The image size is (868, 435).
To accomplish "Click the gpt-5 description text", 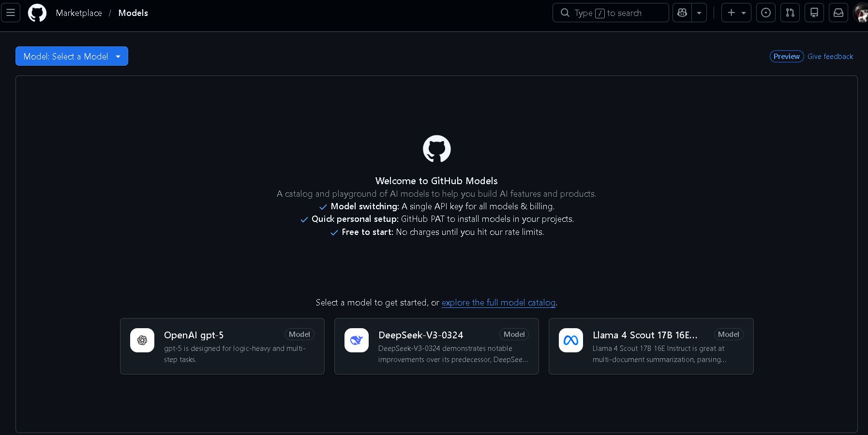I will (235, 354).
